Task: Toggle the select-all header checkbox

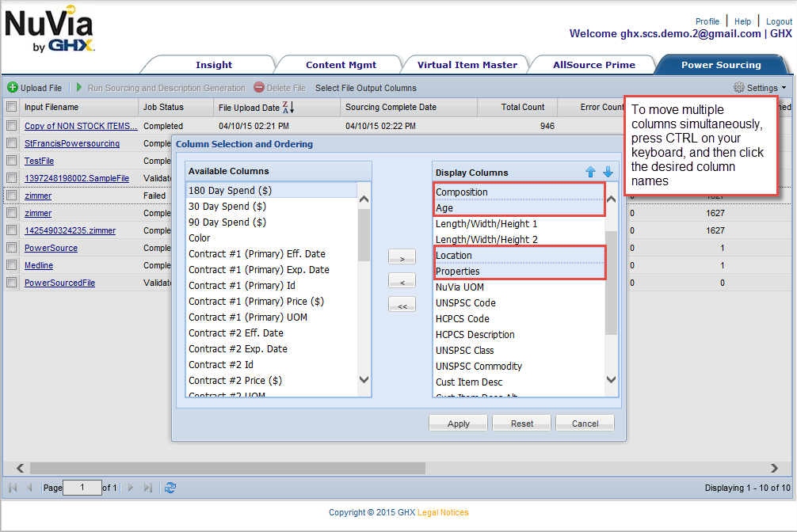Action: (12, 107)
